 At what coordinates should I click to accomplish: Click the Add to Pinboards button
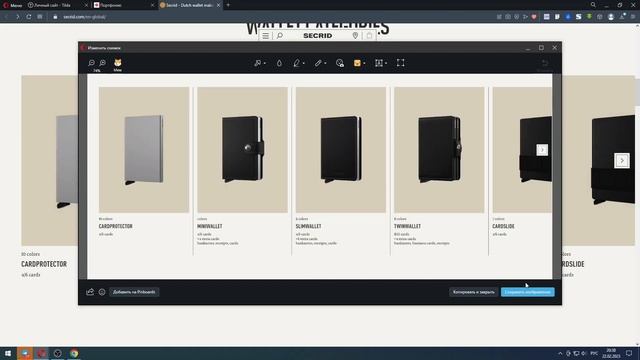[x=134, y=292]
